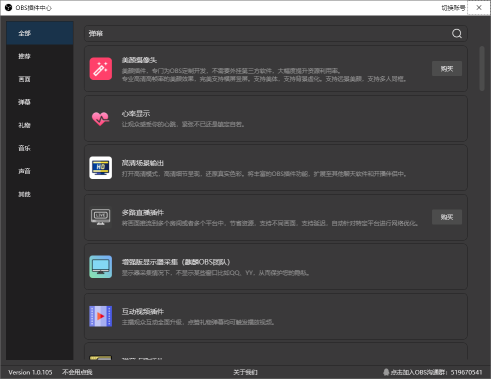Image resolution: width=491 pixels, height=379 pixels.
Task: Click the 多路直播插件 LIVE monitor icon
Action: [101, 217]
